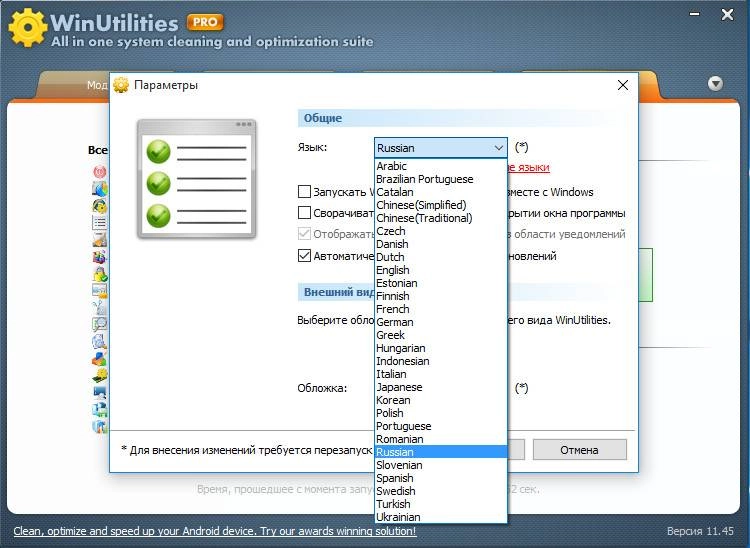Open the floppy disk module icon in sidebar
The image size is (750, 548).
click(x=99, y=410)
